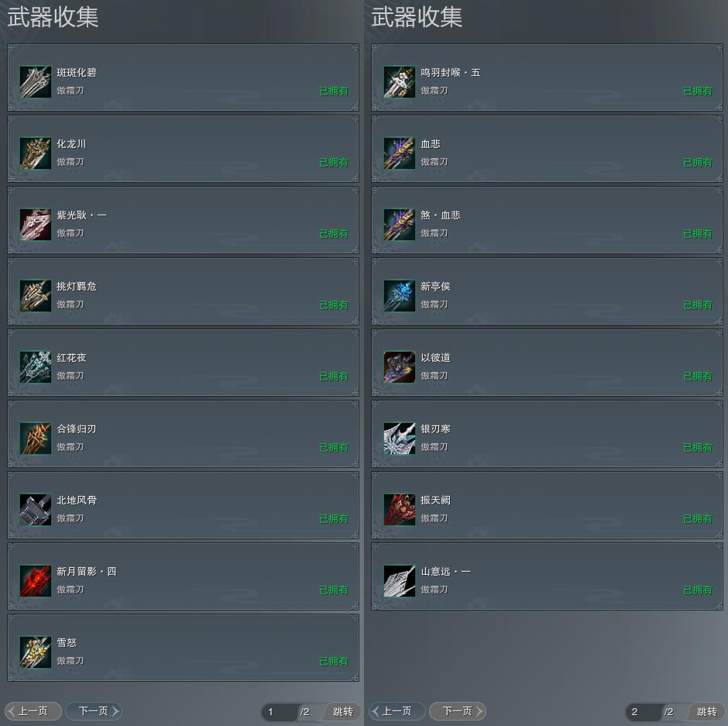Go to 下一页 in left panel
This screenshot has height=726, width=728.
93,711
